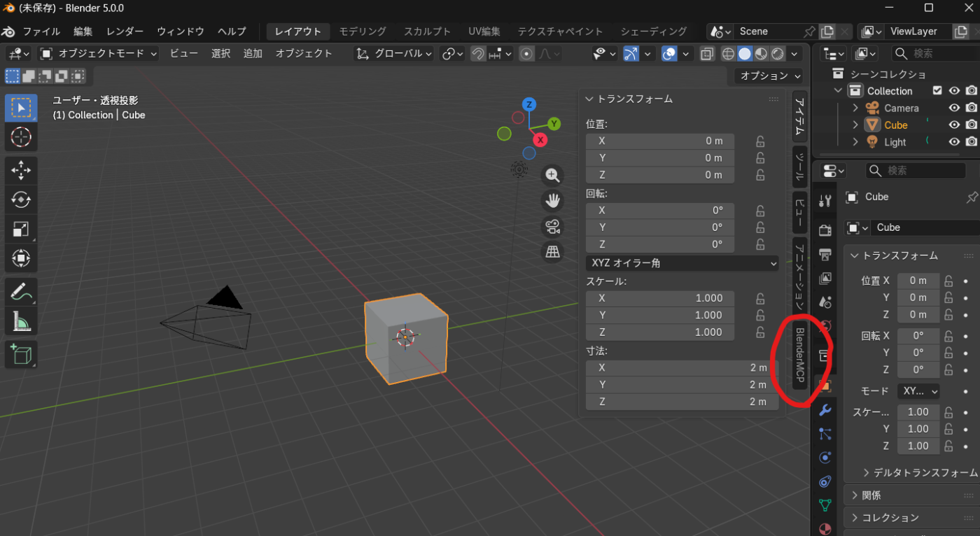Hide the Cube in viewport
Screen dimensions: 980x536
(x=954, y=125)
